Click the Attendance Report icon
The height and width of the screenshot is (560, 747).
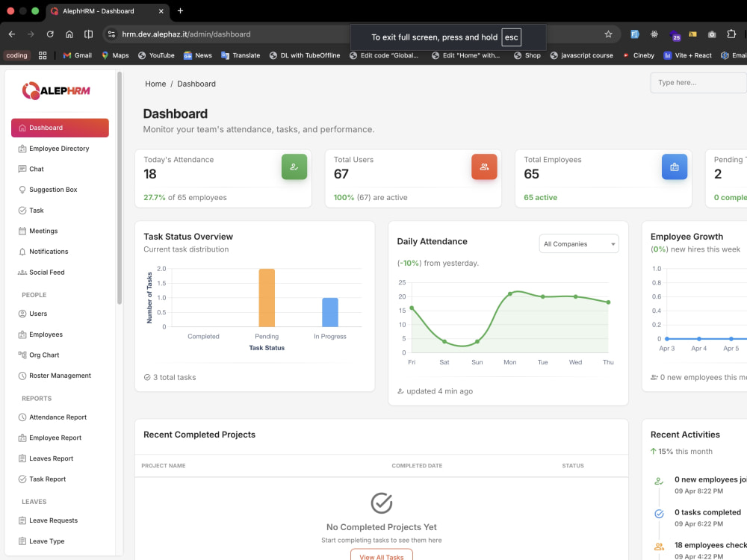coord(22,417)
